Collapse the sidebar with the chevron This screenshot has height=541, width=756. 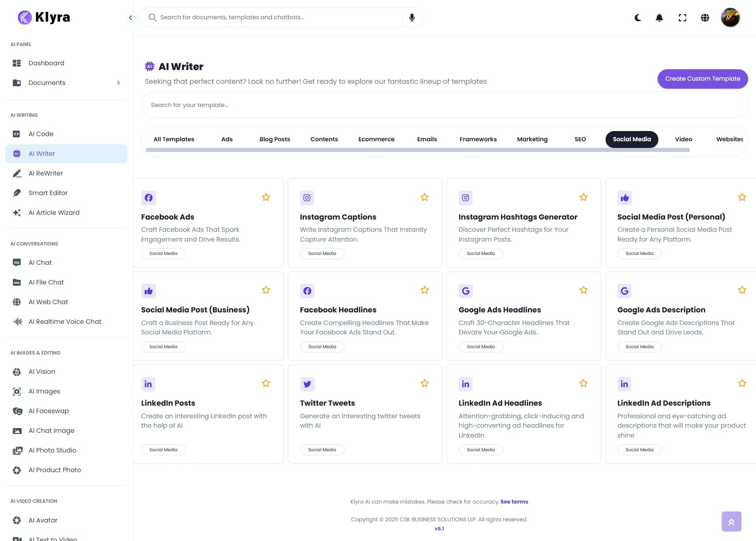click(x=130, y=18)
